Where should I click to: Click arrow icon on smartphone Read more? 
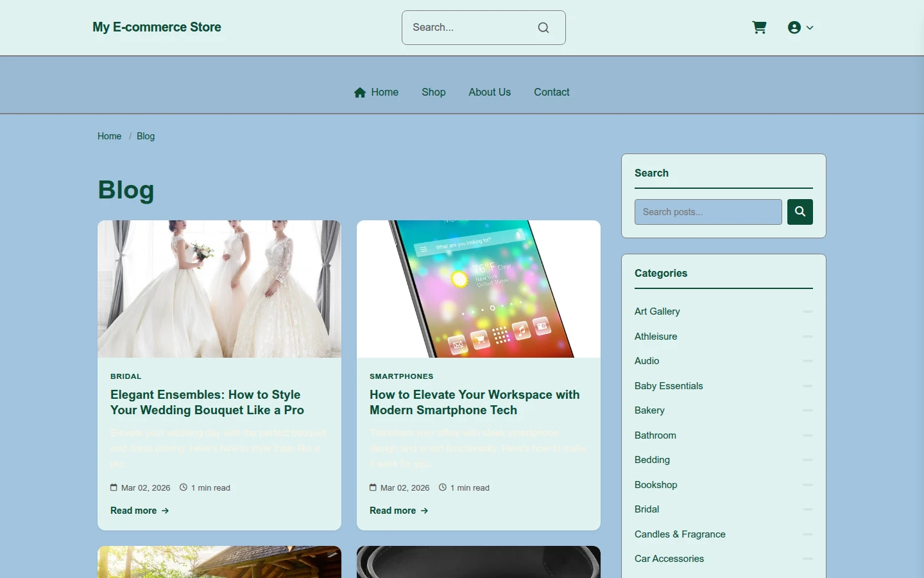(x=424, y=511)
